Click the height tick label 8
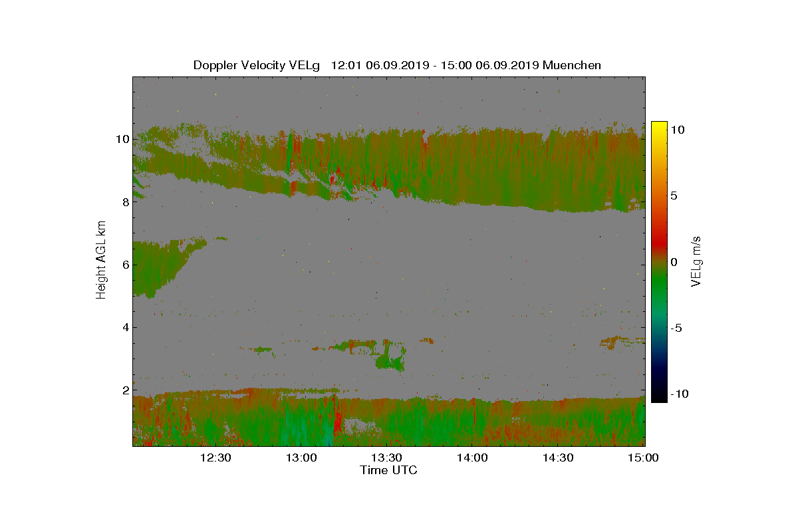Image resolution: width=798 pixels, height=532 pixels. tap(125, 201)
